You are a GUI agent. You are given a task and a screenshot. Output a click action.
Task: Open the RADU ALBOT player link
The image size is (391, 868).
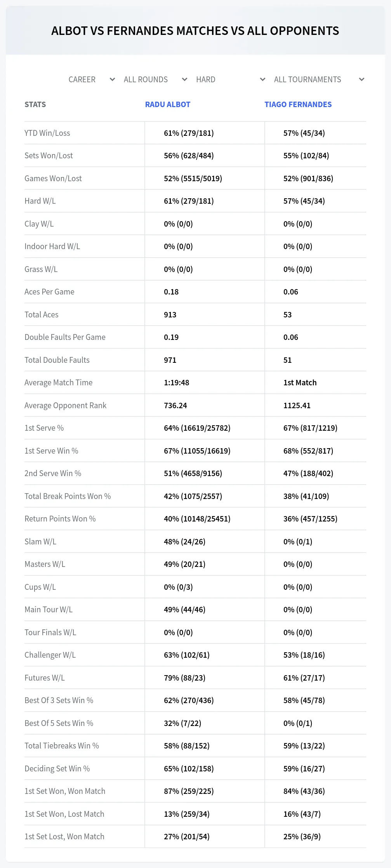[168, 104]
